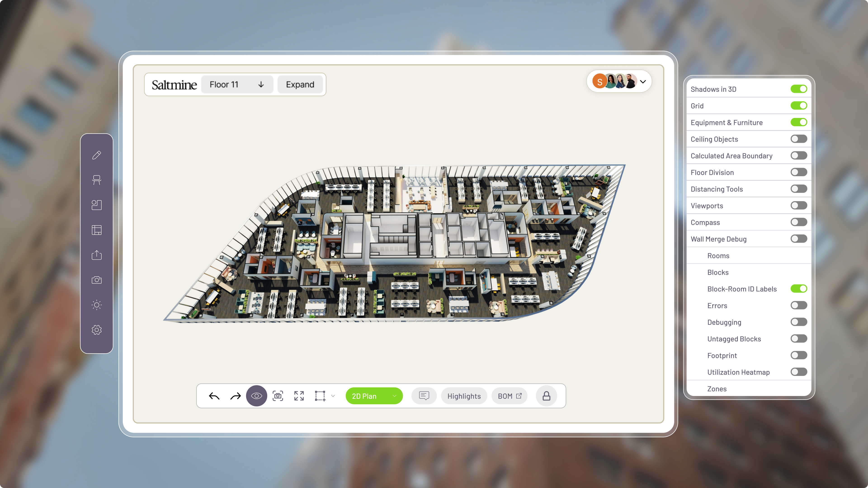This screenshot has height=488, width=868.
Task: Click the Utilization Heatmap label text
Action: coord(738,372)
